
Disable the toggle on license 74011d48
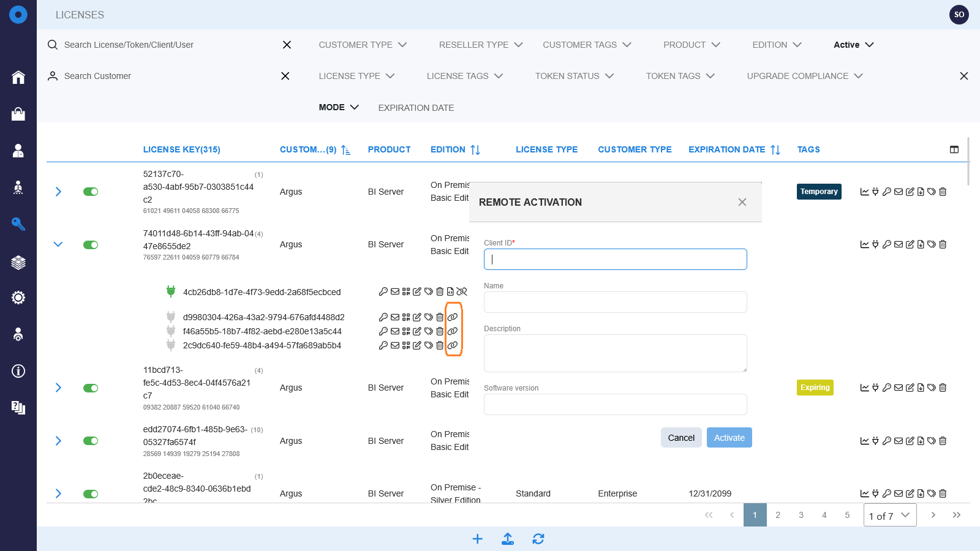(x=90, y=244)
